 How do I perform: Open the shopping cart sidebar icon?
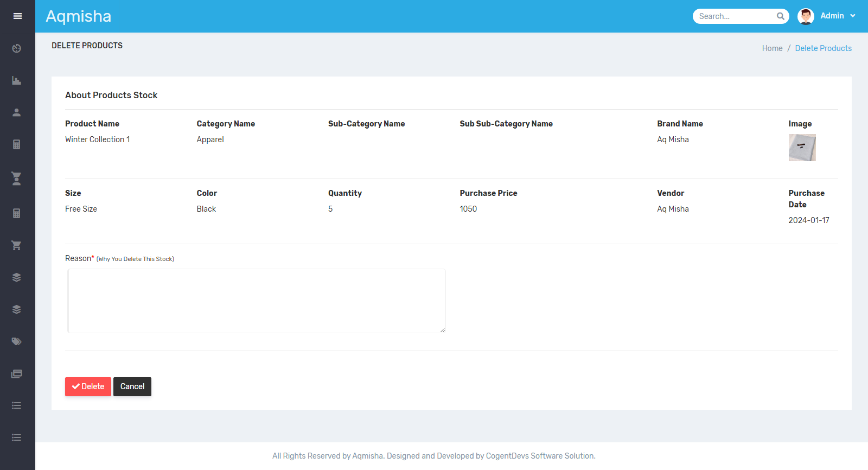pyautogui.click(x=17, y=245)
